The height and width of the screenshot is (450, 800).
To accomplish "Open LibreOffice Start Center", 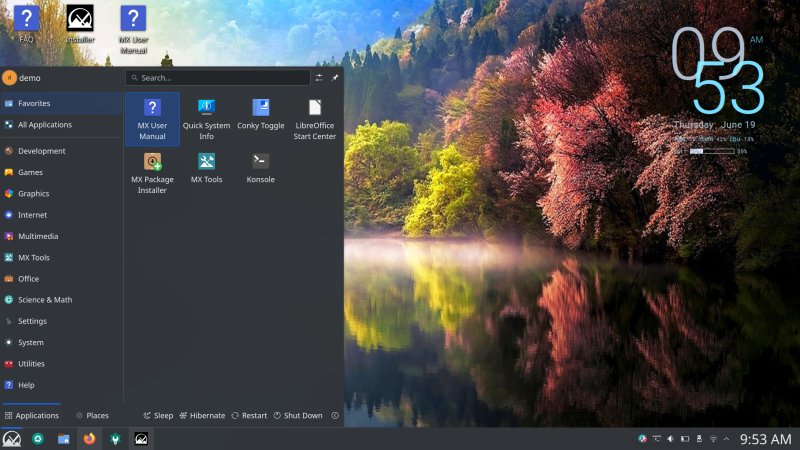I will point(314,119).
